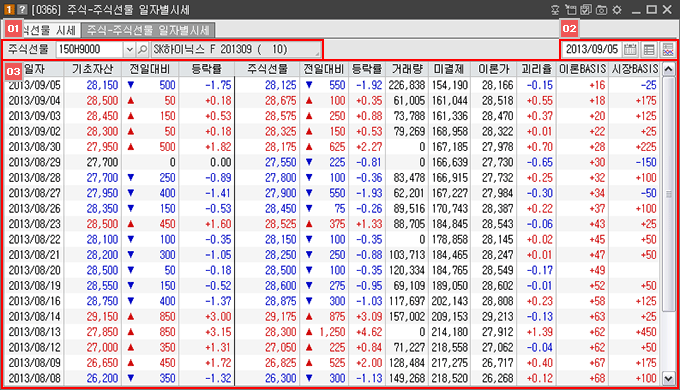Click the 2013/09/05 date input field
This screenshot has width=680, height=390.
click(x=592, y=49)
